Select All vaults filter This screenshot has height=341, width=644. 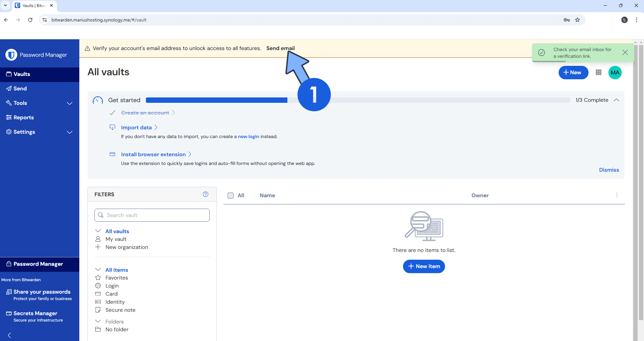pos(117,231)
